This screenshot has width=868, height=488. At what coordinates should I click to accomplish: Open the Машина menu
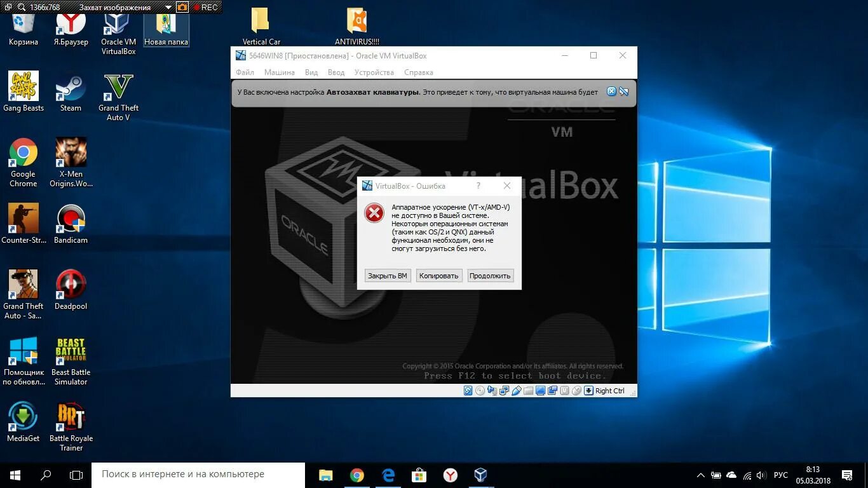pos(280,72)
